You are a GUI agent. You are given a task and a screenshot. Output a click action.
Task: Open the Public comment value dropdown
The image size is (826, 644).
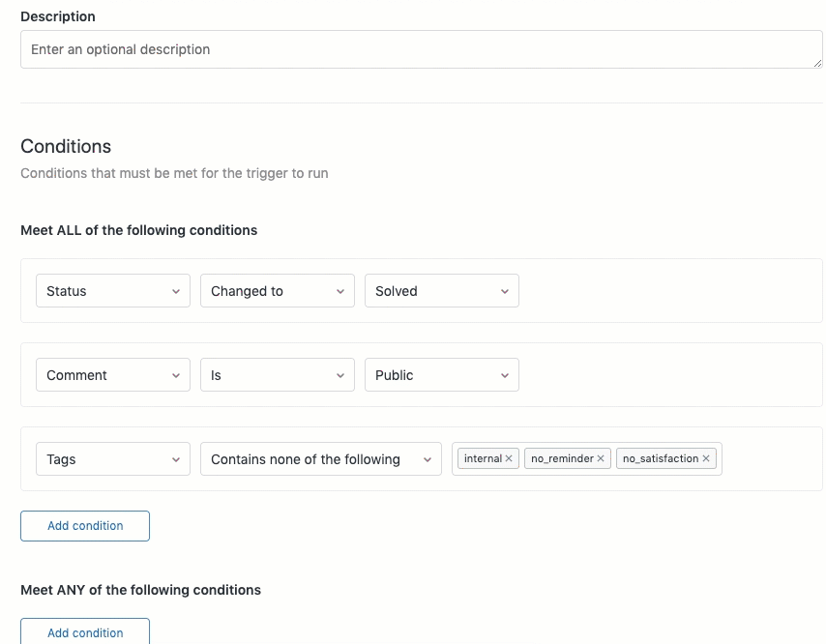441,374
